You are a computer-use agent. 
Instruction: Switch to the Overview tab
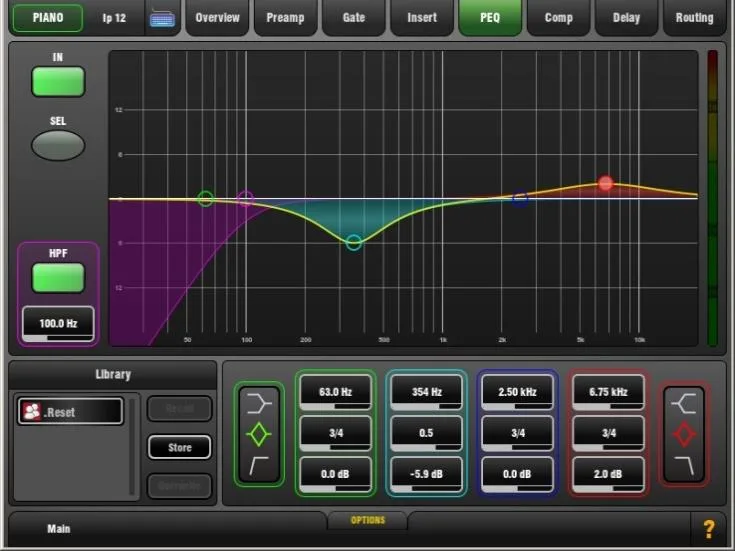click(x=217, y=18)
